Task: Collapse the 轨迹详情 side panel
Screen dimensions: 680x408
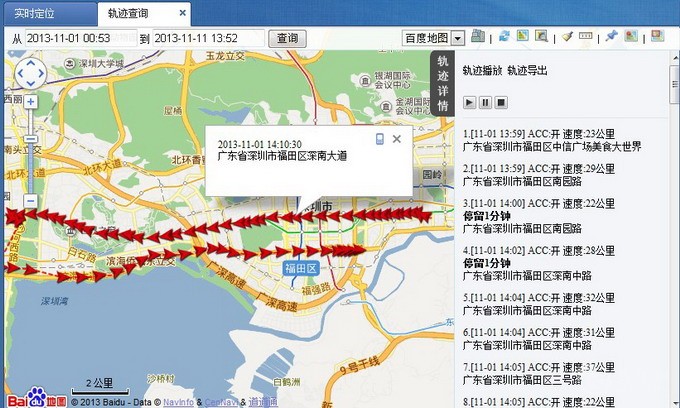Action: 443,85
